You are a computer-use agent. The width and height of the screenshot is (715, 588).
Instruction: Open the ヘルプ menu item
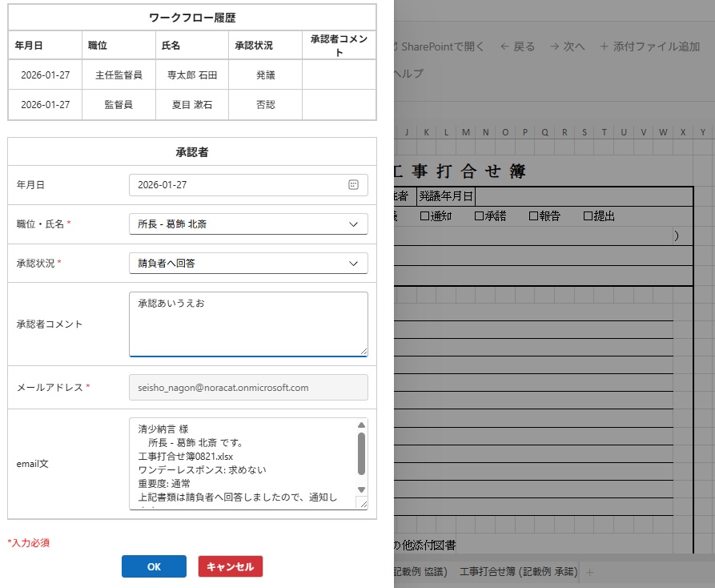click(409, 74)
